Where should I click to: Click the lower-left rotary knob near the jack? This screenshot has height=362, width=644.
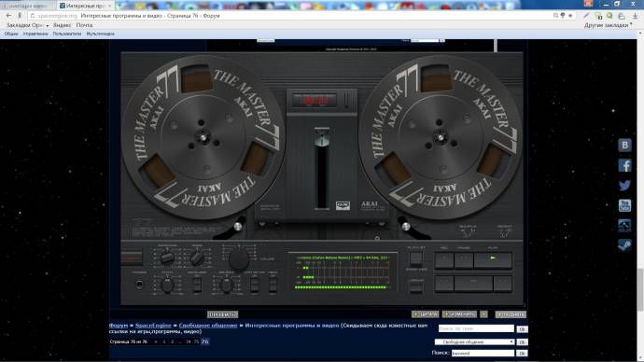[167, 285]
